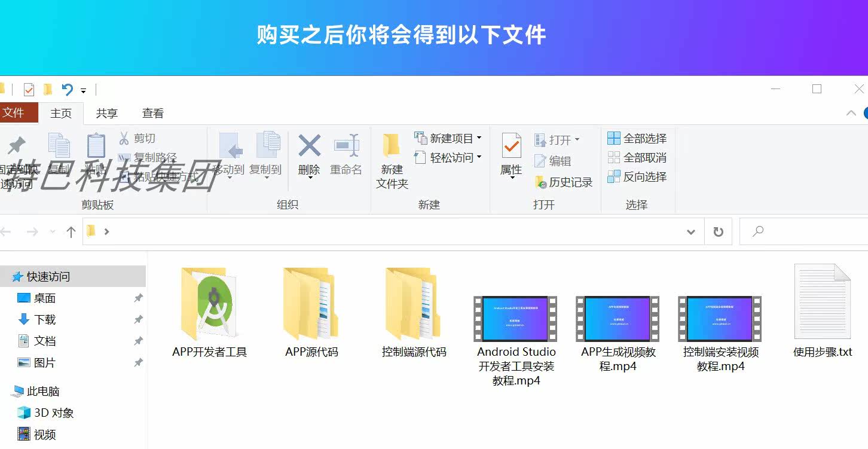Switch to the 查看 tab
The height and width of the screenshot is (449, 868).
click(153, 113)
